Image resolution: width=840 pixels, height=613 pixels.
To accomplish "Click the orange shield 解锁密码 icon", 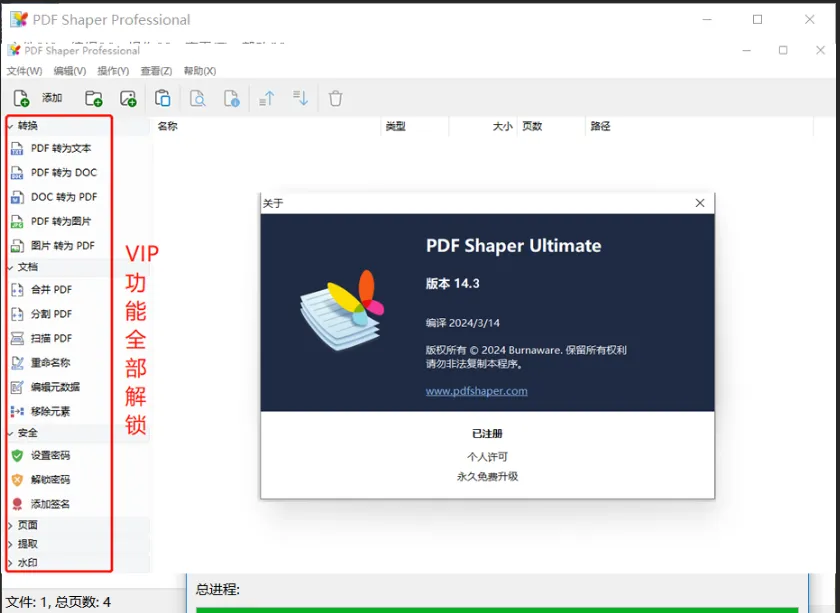I will click(x=17, y=480).
